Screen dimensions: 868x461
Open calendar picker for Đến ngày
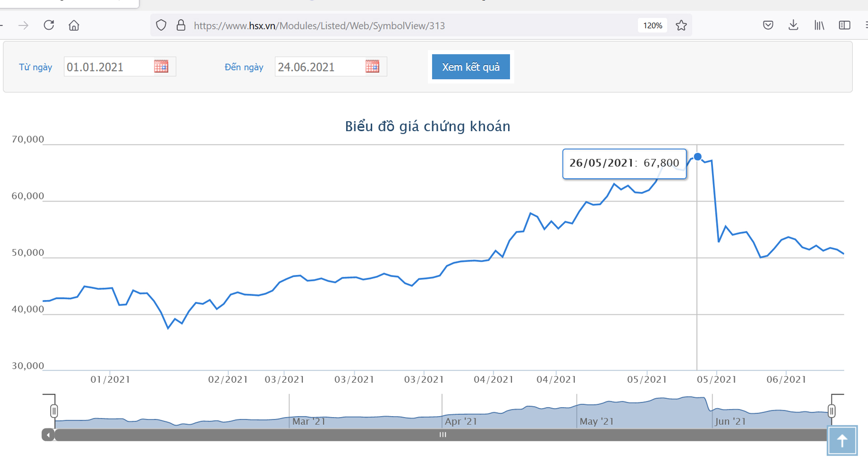[x=372, y=66]
